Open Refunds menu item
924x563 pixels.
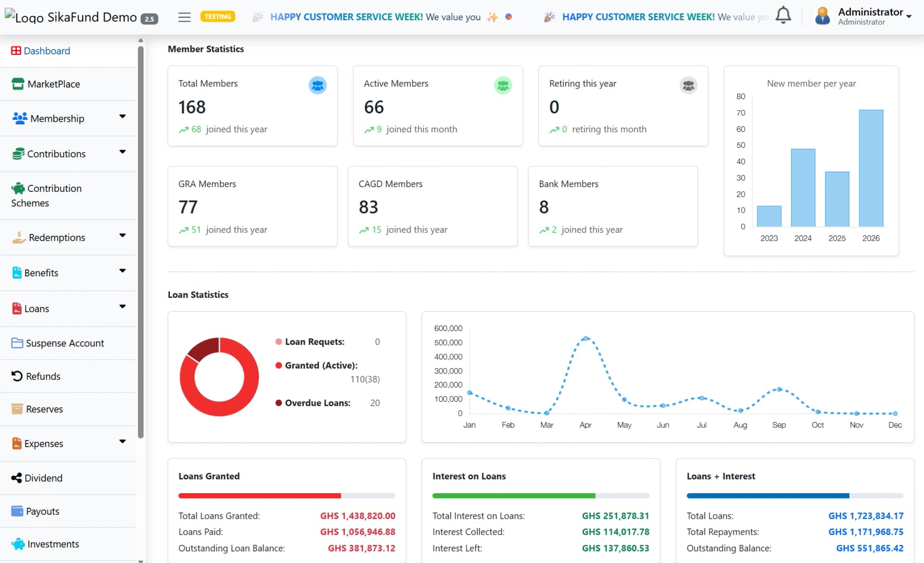(68, 376)
